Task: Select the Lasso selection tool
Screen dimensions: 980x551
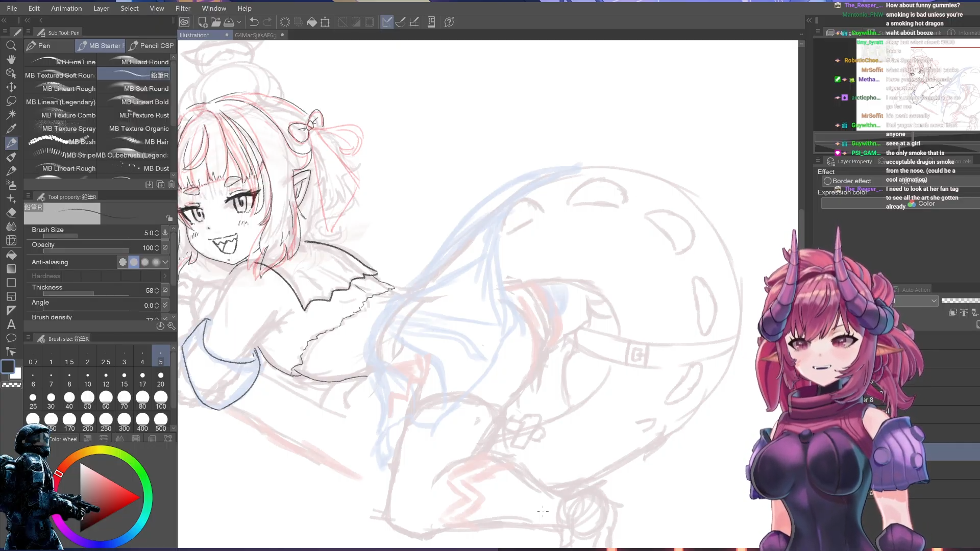Action: (11, 101)
